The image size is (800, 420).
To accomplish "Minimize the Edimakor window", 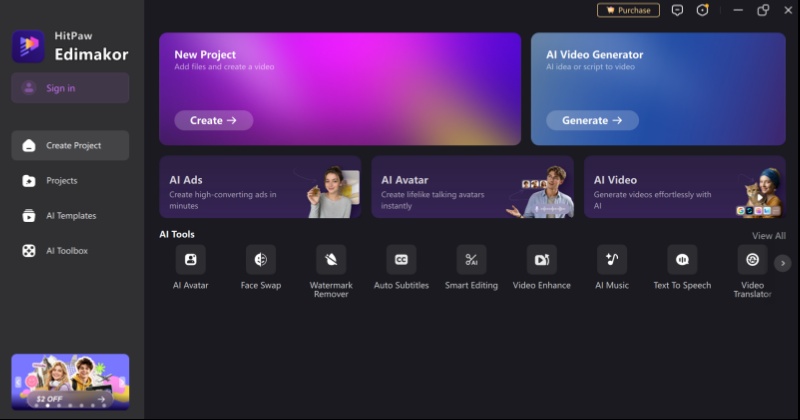I will click(x=738, y=10).
